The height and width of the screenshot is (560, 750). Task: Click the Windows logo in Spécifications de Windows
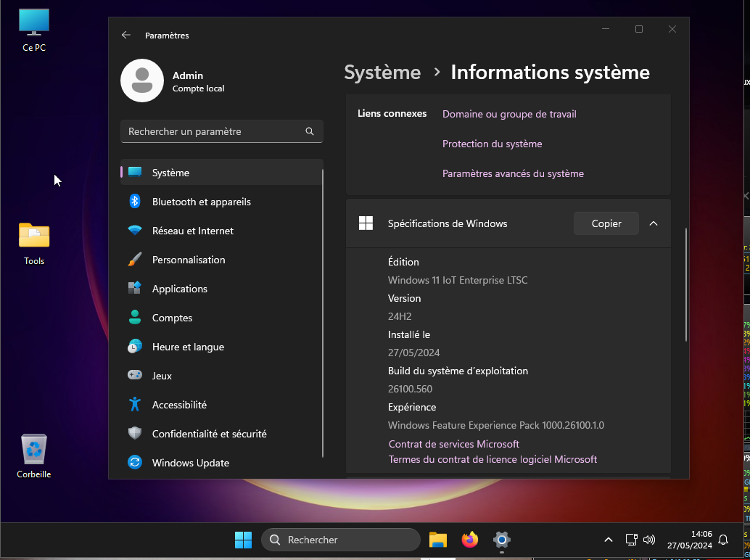(x=366, y=223)
